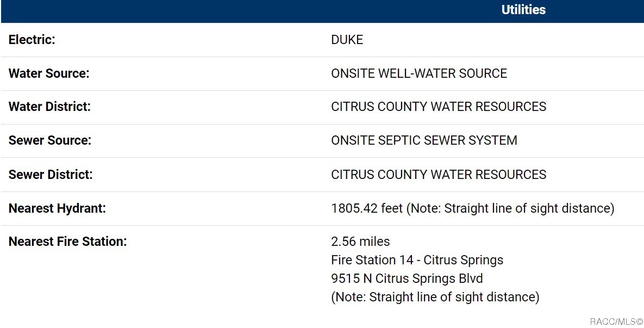Click Sewer District's CITRUS COUNTY WATER RESOURCES value

point(438,175)
